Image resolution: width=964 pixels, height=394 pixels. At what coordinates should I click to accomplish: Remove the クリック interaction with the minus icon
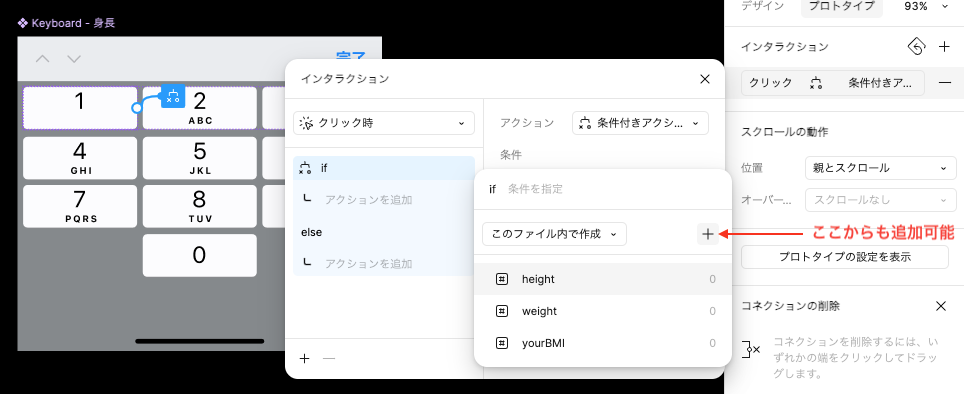pyautogui.click(x=946, y=82)
